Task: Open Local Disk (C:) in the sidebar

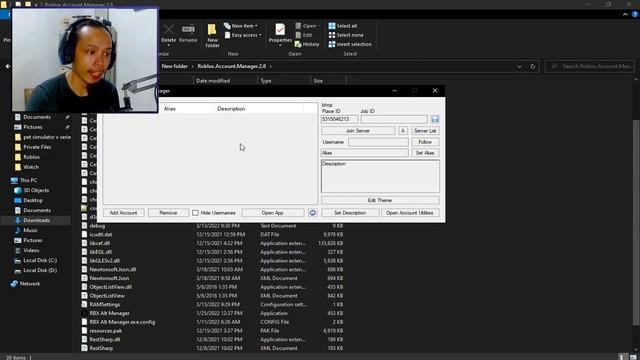Action: 36,260
